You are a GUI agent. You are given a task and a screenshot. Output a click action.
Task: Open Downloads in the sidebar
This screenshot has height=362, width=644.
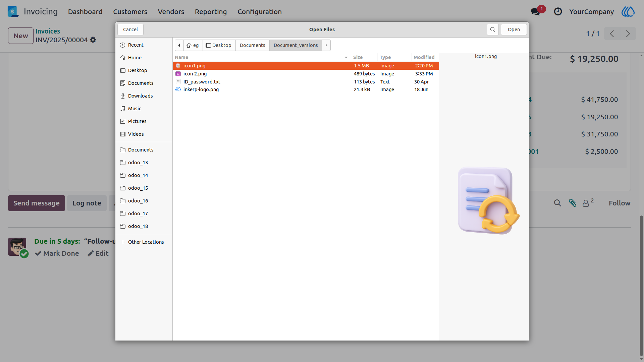point(144,96)
